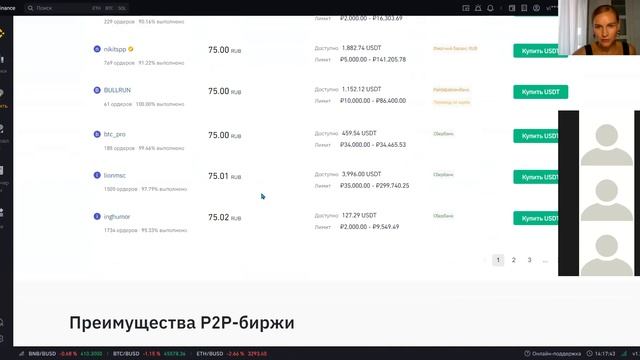Go to page 1 of the offers
This screenshot has height=360, width=640.
(498, 260)
